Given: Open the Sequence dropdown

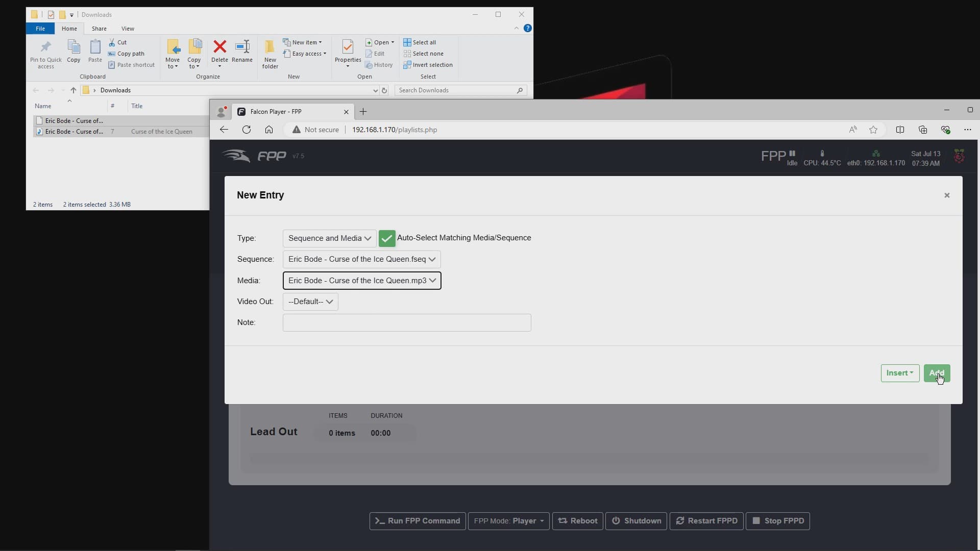Looking at the screenshot, I should coord(361,259).
